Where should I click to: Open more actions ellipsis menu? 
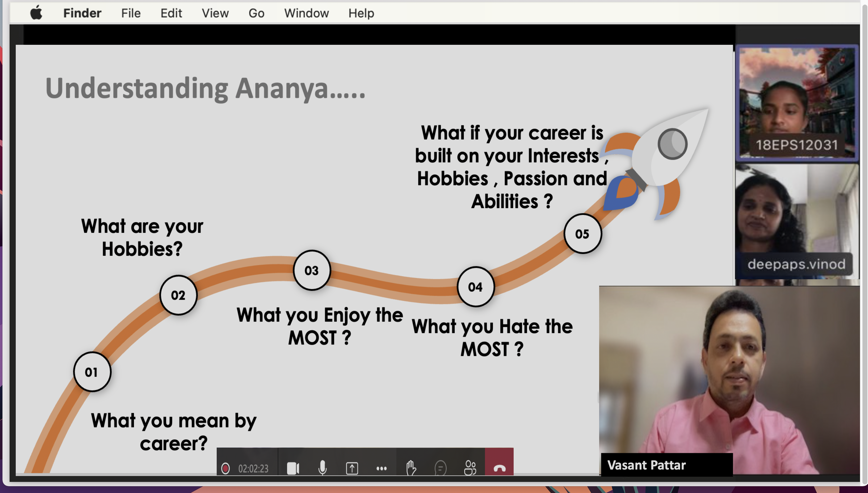coord(381,468)
